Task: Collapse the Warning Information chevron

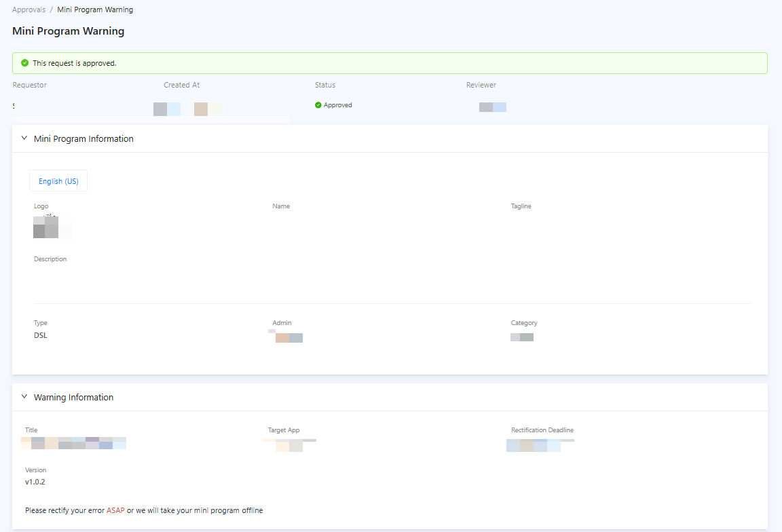Action: pyautogui.click(x=24, y=397)
